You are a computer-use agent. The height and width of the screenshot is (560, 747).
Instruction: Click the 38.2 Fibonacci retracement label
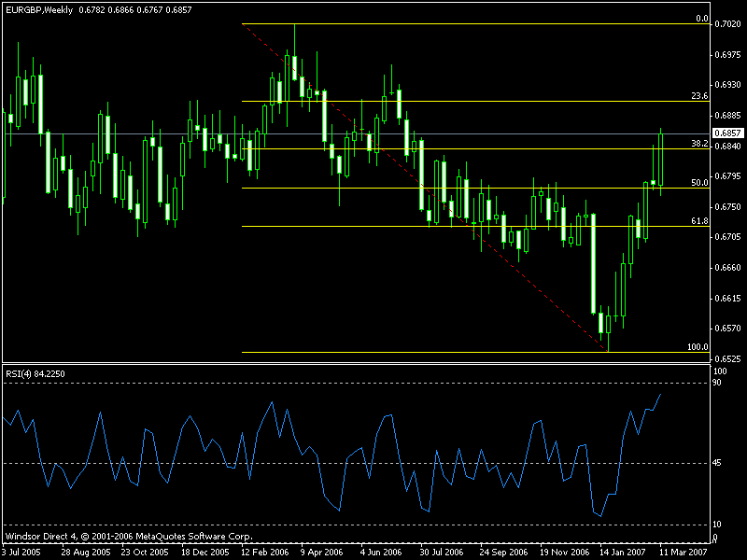click(699, 145)
